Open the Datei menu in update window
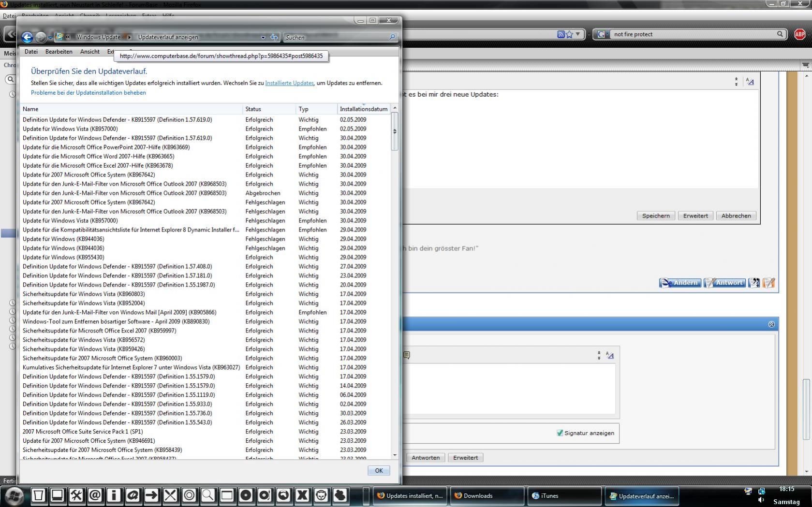The height and width of the screenshot is (507, 812). (31, 52)
